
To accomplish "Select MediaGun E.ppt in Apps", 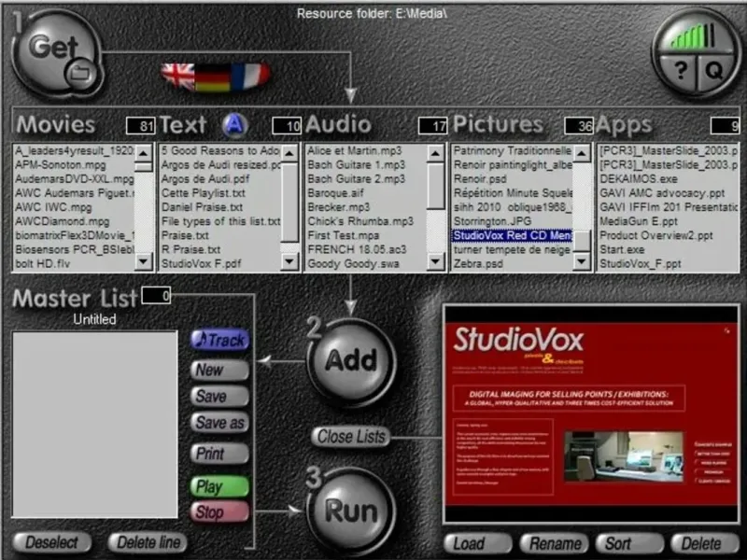I will pos(639,221).
